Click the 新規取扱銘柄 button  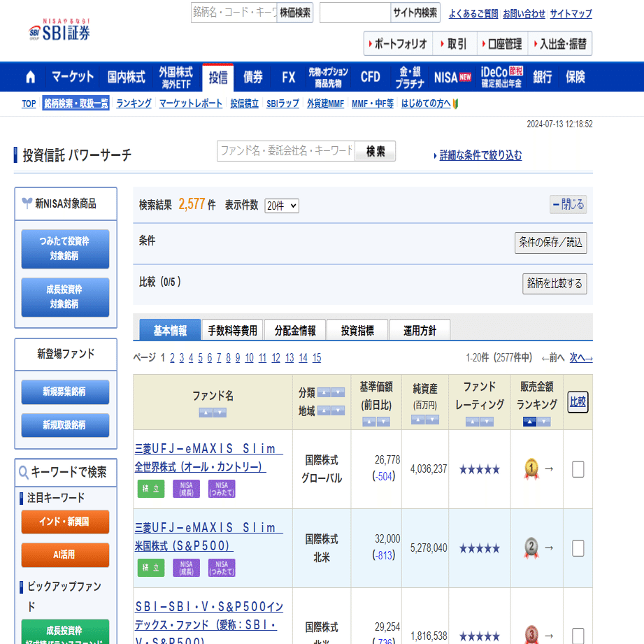point(65,425)
